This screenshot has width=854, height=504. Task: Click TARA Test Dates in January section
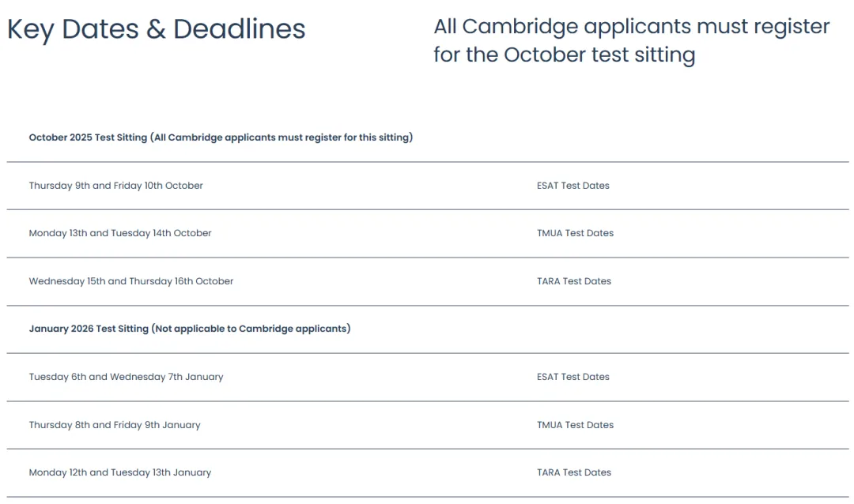(x=574, y=472)
